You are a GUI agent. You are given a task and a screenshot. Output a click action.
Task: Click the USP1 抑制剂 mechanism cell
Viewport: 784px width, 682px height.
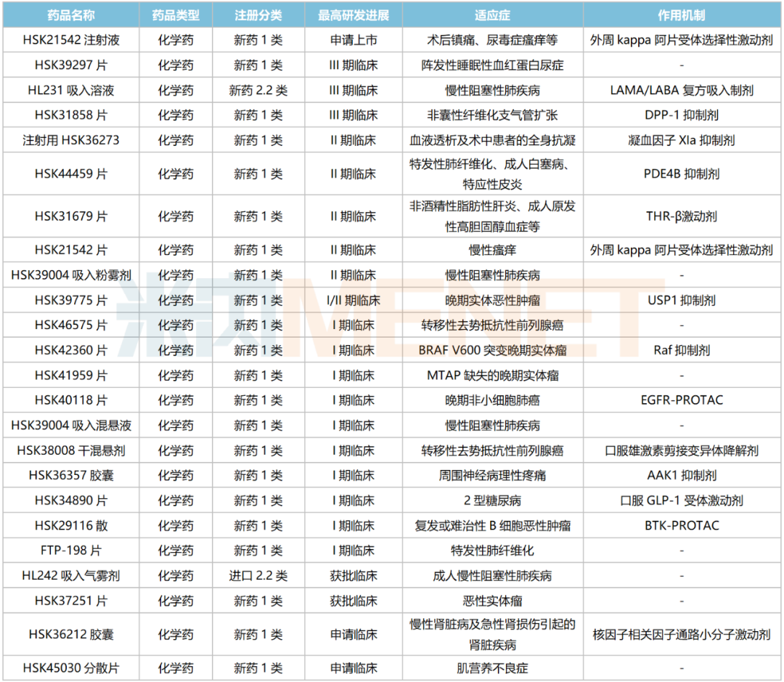(x=682, y=300)
